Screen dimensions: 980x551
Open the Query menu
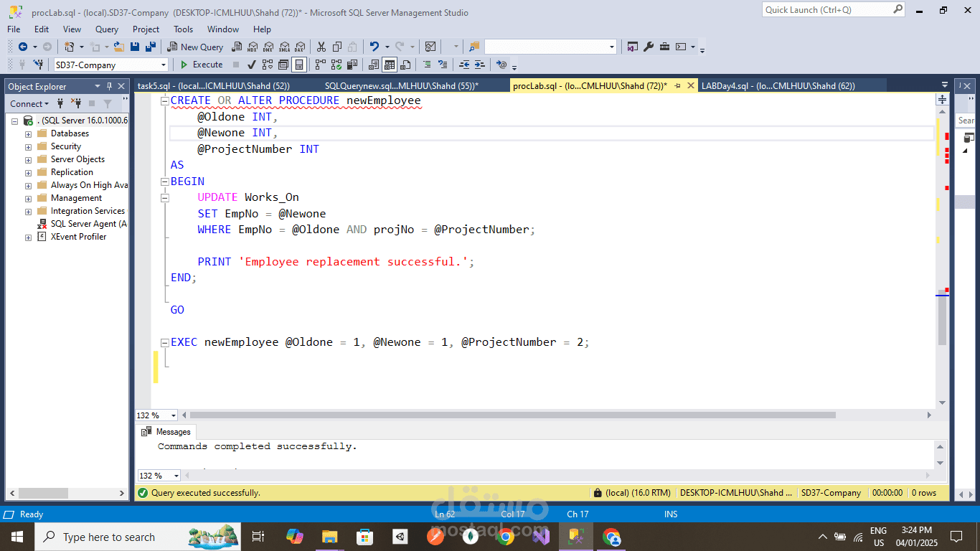point(106,29)
